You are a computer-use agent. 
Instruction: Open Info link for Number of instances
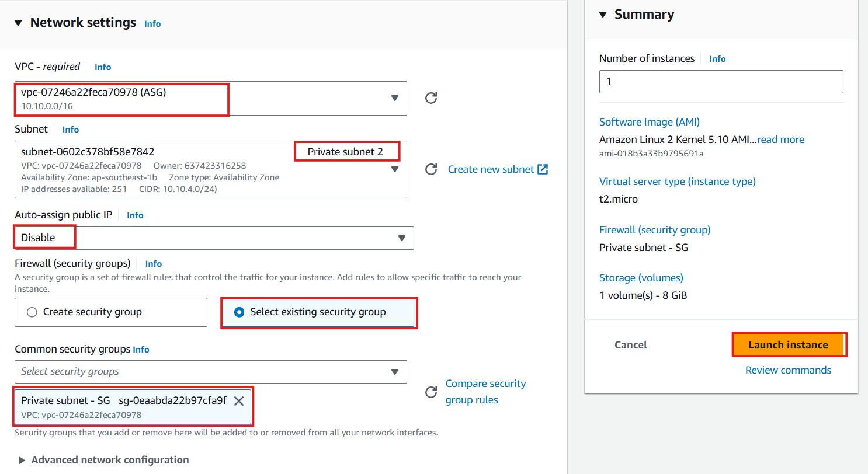click(717, 59)
